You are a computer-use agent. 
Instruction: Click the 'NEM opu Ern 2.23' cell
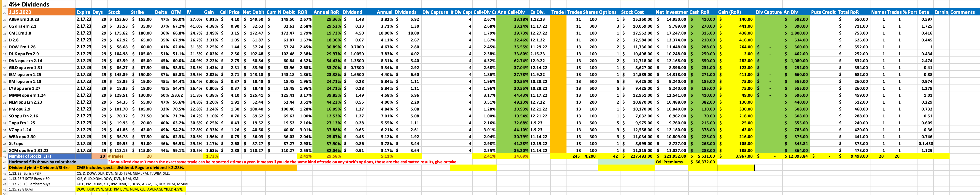[42, 102]
